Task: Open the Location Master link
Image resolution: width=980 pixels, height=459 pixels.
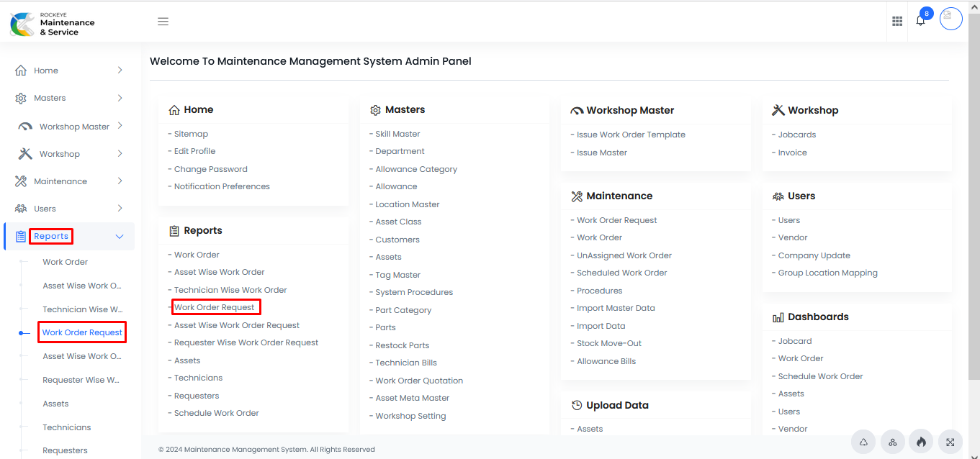Action: click(408, 204)
